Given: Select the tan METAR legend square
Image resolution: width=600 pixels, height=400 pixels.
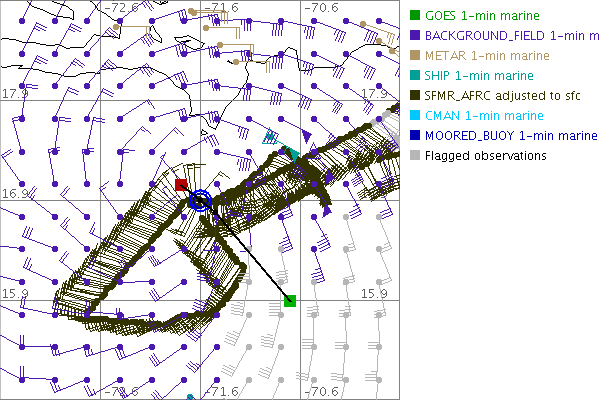Looking at the screenshot, I should point(415,56).
